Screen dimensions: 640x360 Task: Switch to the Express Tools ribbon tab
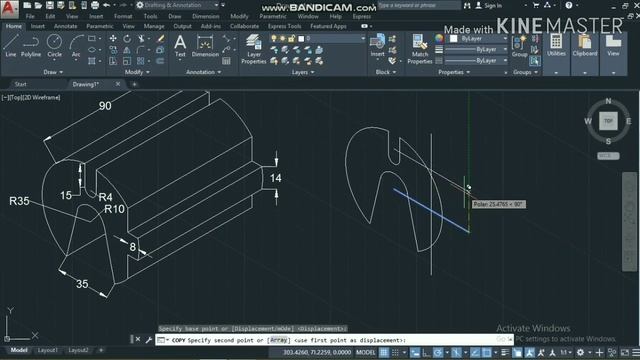click(x=284, y=26)
